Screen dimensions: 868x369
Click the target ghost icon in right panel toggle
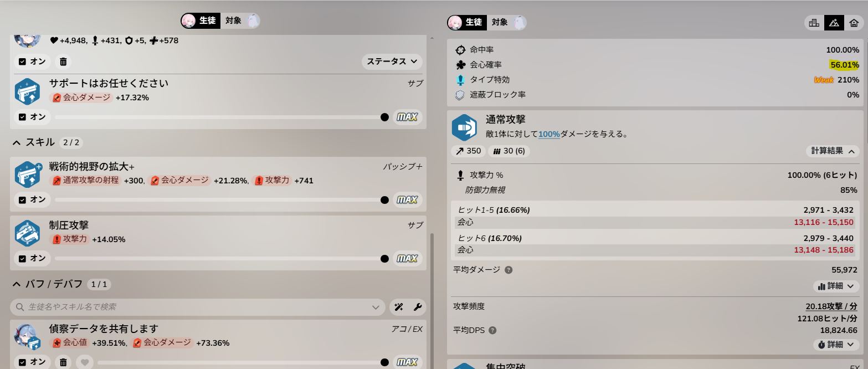pyautogui.click(x=519, y=22)
